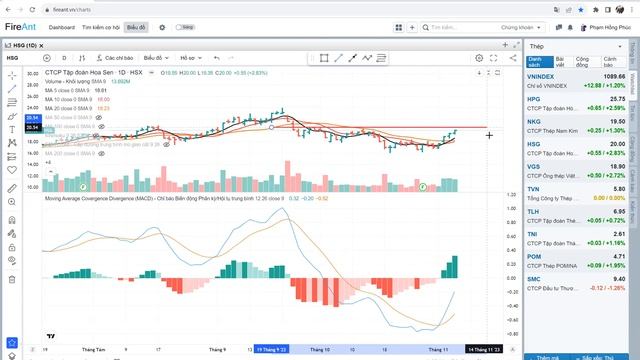
Task: Open the Hồ sơ dropdown
Action: click(x=191, y=58)
